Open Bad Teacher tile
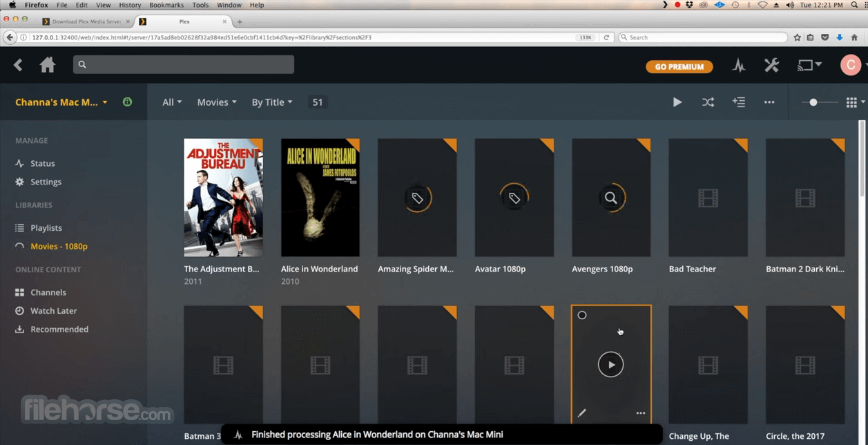The width and height of the screenshot is (868, 445). point(708,198)
